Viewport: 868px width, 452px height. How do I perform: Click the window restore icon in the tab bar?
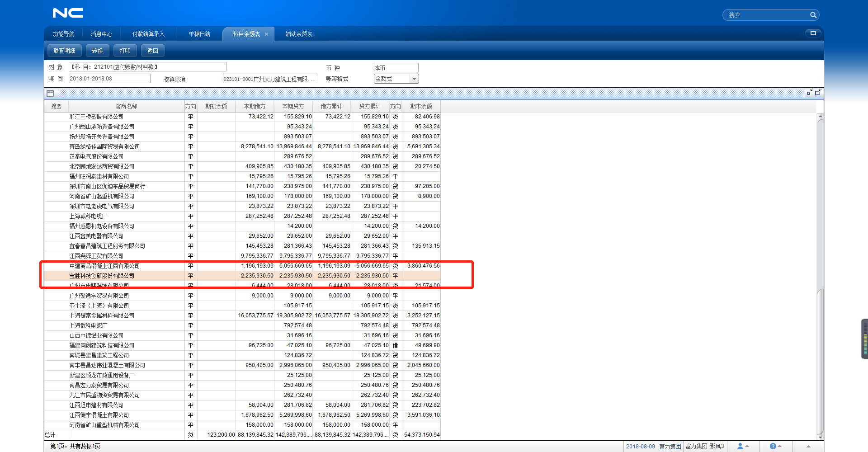813,33
